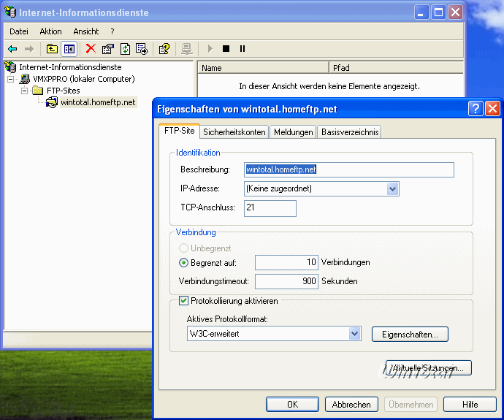
Task: Collapse the FTP-Sites tree node
Action: (x=24, y=91)
